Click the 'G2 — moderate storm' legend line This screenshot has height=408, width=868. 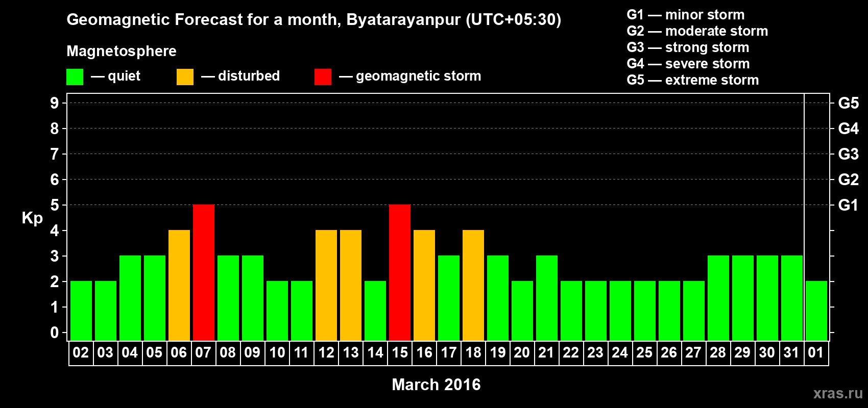pyautogui.click(x=697, y=31)
